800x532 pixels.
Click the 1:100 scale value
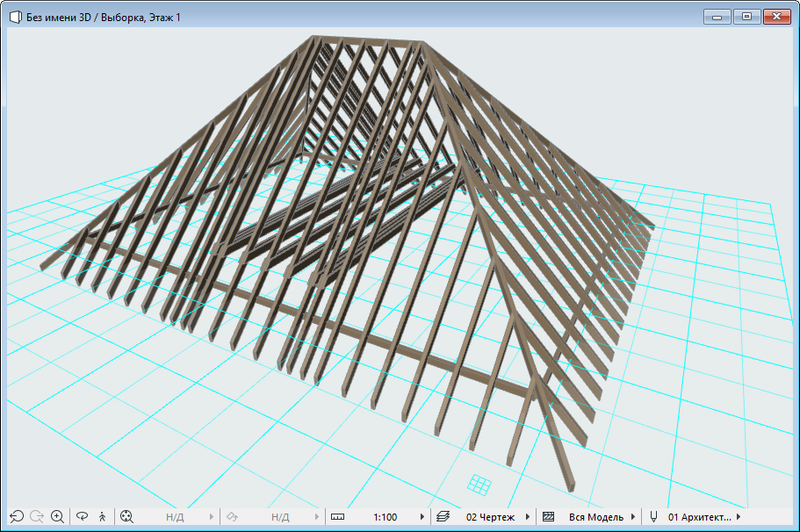point(386,517)
